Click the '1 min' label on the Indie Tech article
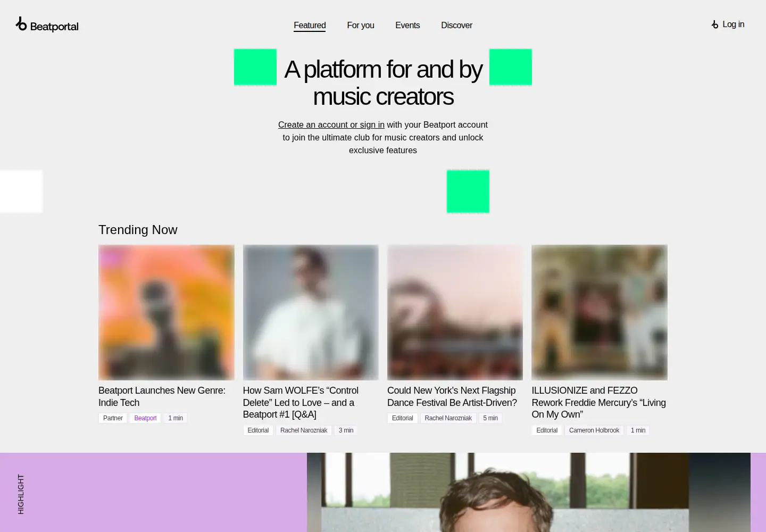This screenshot has width=766, height=532. coord(176,418)
